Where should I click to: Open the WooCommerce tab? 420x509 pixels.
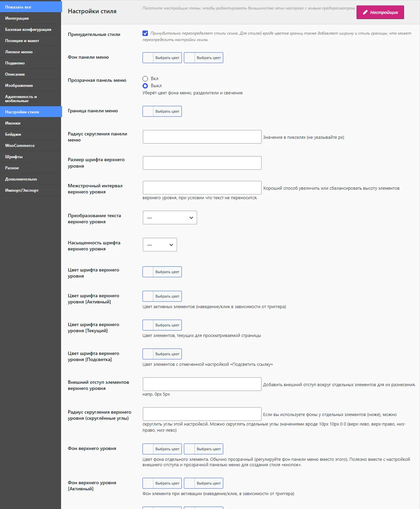31,146
